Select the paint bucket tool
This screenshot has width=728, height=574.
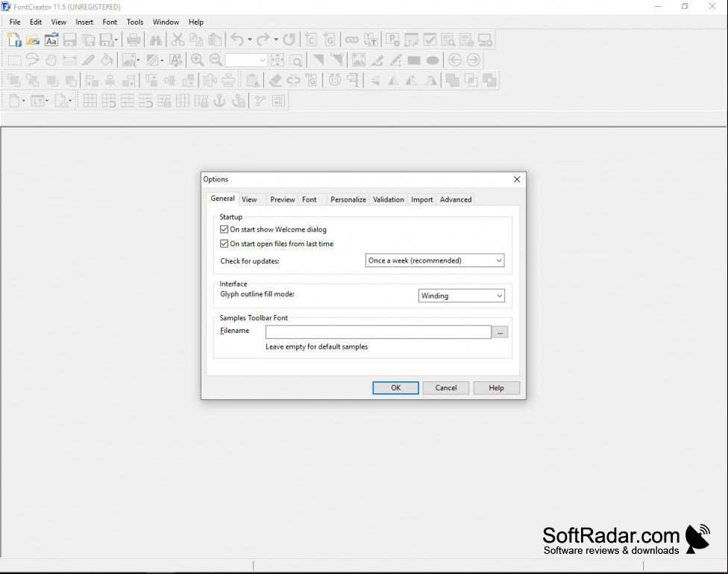[107, 60]
